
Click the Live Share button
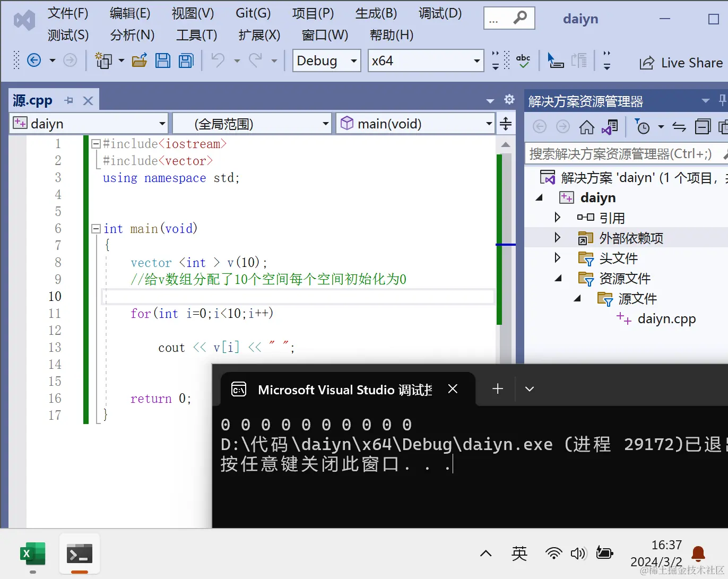(681, 63)
